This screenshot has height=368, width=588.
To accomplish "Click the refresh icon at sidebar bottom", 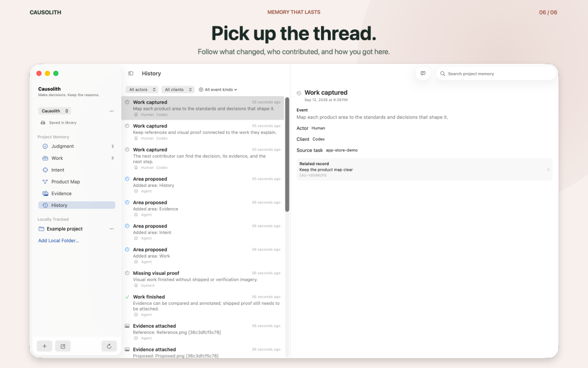I will pyautogui.click(x=109, y=346).
